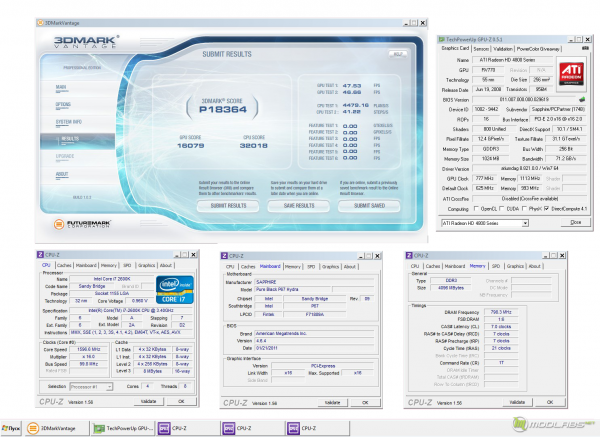This screenshot has width=600, height=437.
Task: Click the Intel Core i7 logo in CPU-Z
Action: coord(174,290)
